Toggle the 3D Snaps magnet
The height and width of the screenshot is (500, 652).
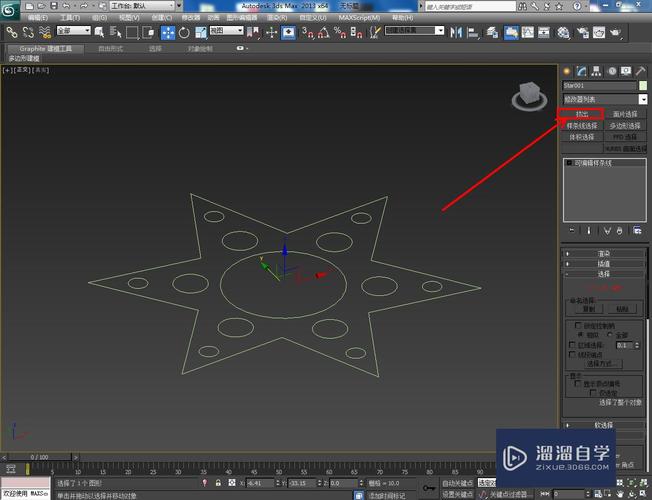(308, 32)
